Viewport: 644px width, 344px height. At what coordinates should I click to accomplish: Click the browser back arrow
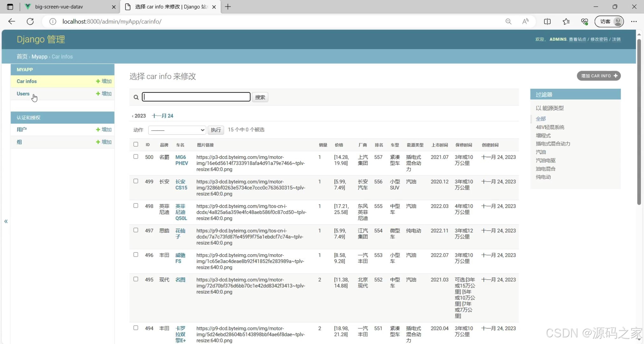coord(12,21)
